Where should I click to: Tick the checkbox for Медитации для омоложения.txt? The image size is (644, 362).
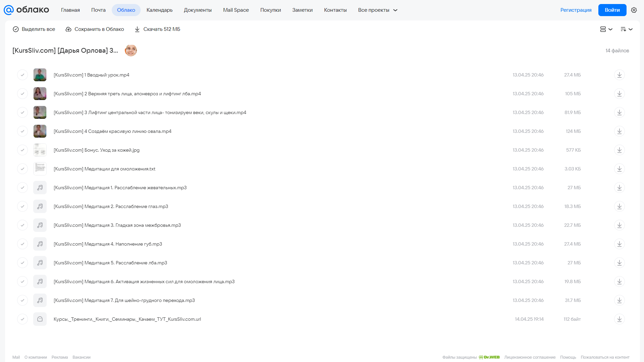[22, 169]
